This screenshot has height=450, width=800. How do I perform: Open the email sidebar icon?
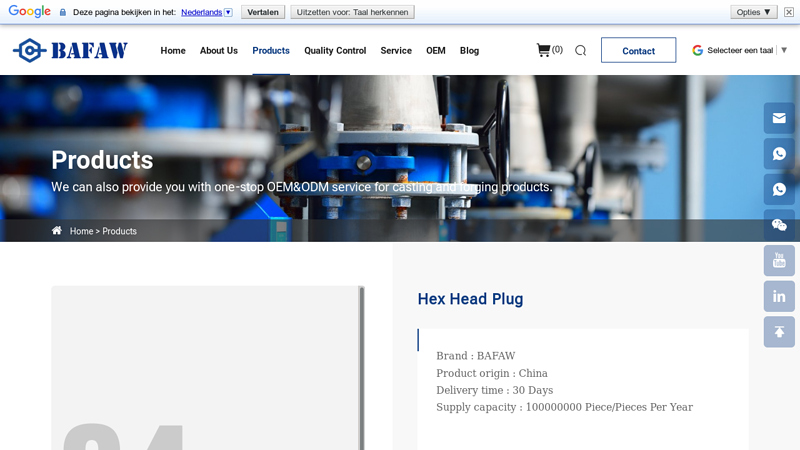click(779, 118)
